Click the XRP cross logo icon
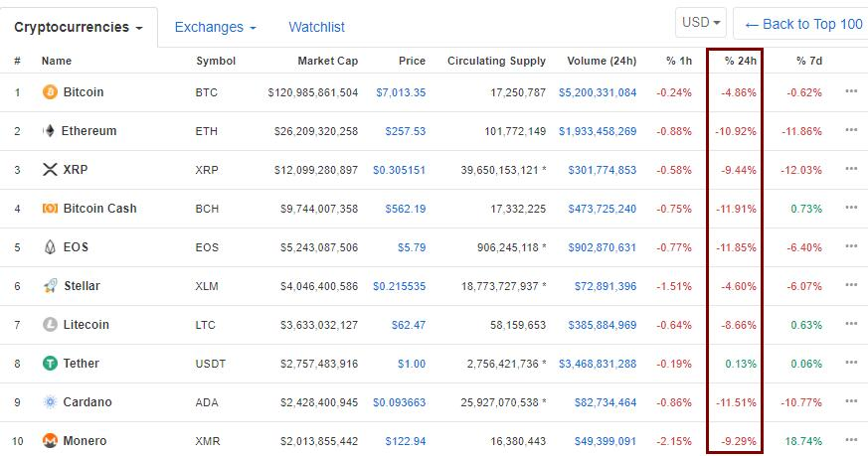 [50, 169]
